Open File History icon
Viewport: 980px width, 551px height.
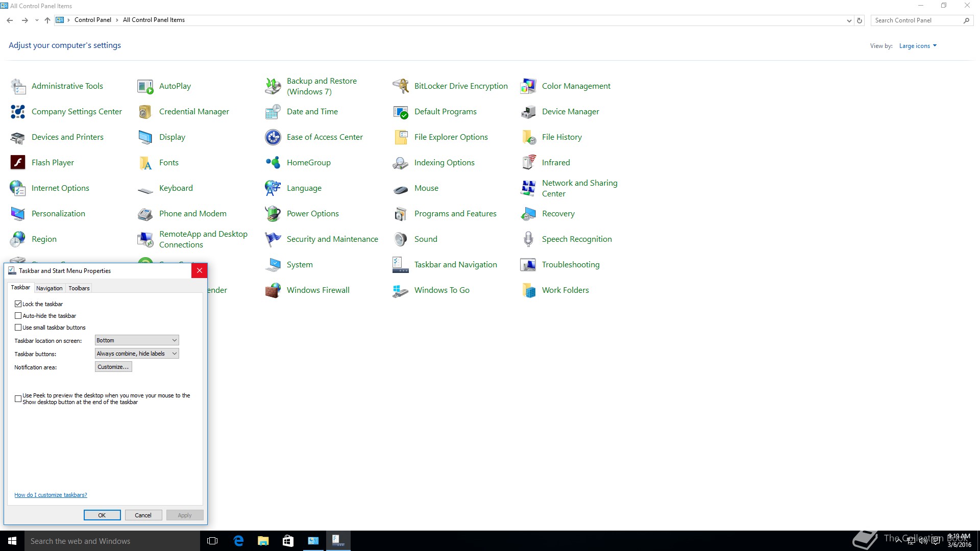pos(528,137)
